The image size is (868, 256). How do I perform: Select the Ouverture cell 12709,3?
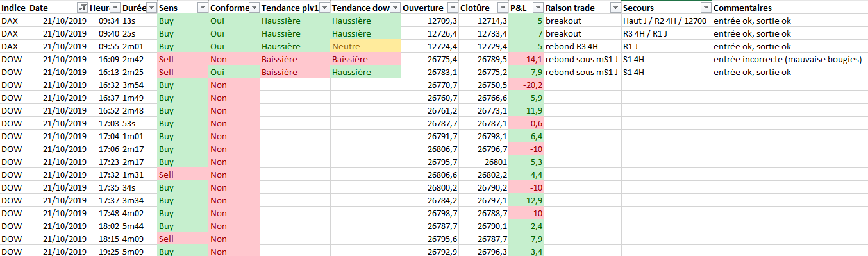pos(430,21)
